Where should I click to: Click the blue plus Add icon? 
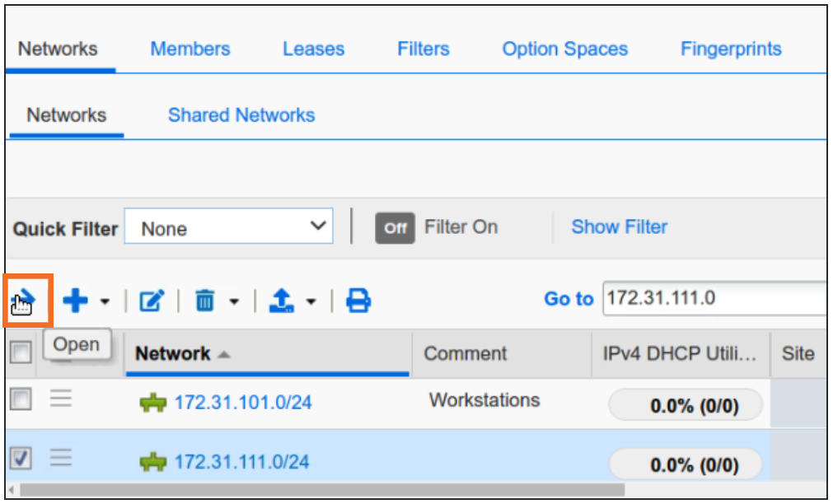click(75, 301)
